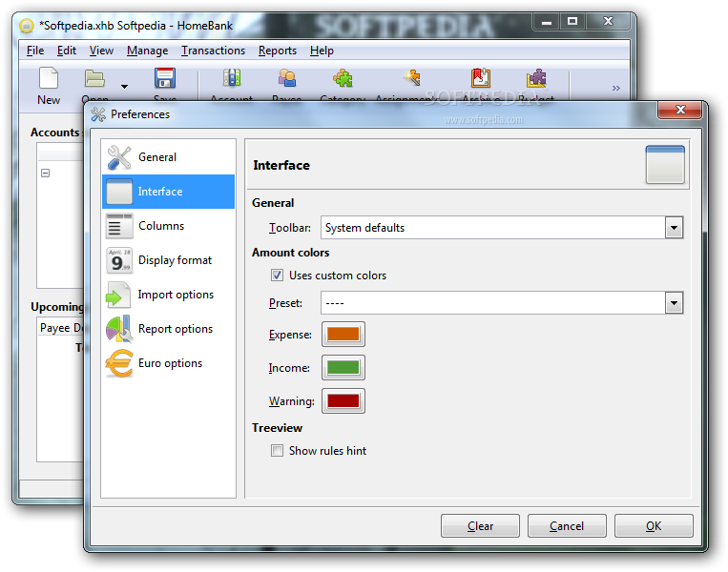
Task: Click the Clear button
Action: pos(480,526)
